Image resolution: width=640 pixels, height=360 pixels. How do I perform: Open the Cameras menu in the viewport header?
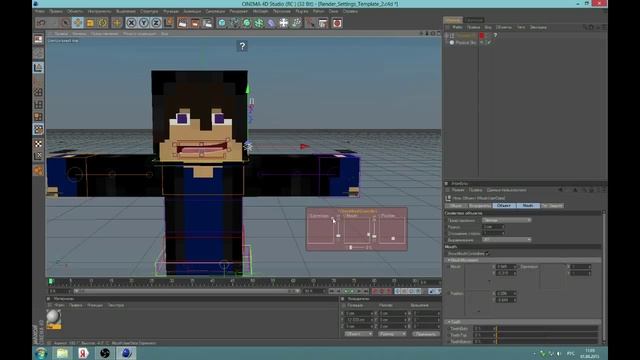pos(80,33)
